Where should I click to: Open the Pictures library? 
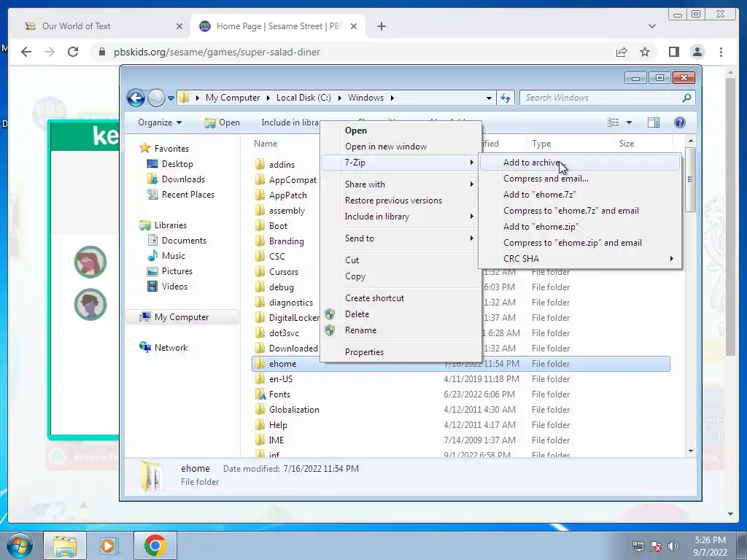[177, 271]
